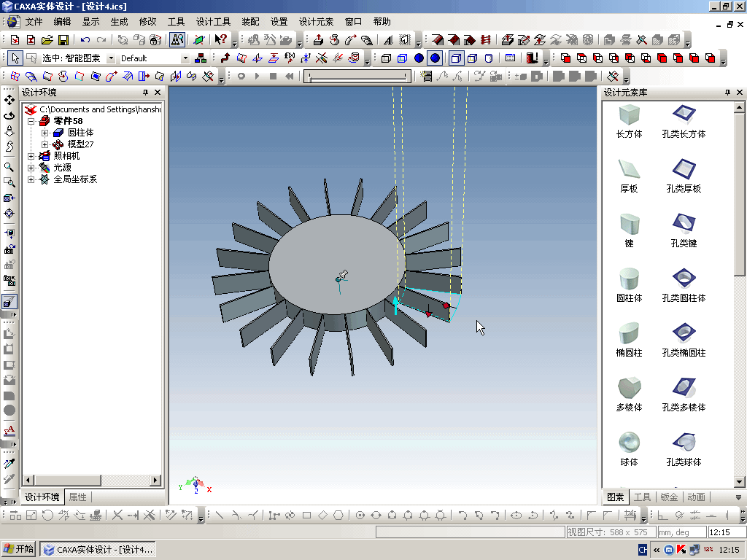Open the 帮助 help menu
The image size is (747, 560).
[382, 22]
